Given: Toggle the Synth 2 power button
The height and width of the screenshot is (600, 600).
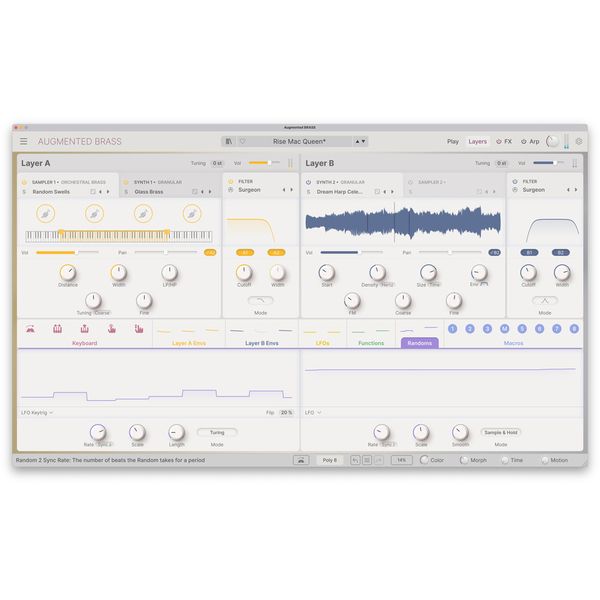Looking at the screenshot, I should tap(308, 182).
